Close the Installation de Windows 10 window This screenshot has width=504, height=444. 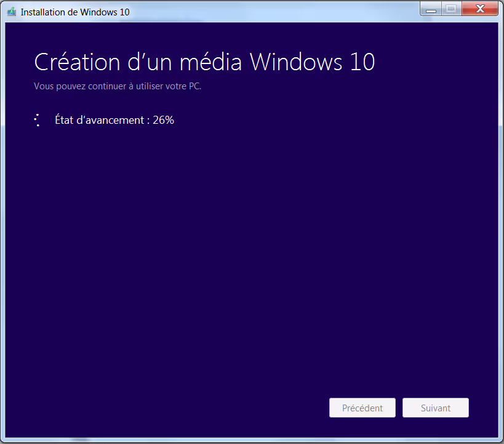pyautogui.click(x=480, y=9)
